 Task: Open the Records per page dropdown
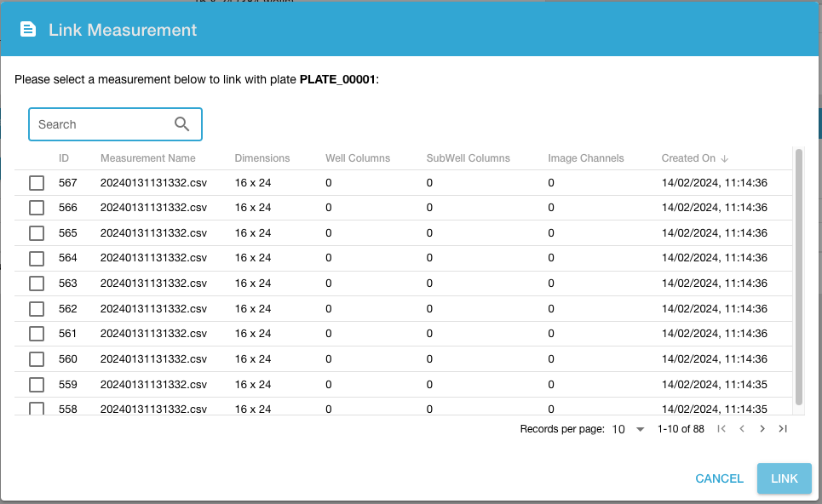629,429
